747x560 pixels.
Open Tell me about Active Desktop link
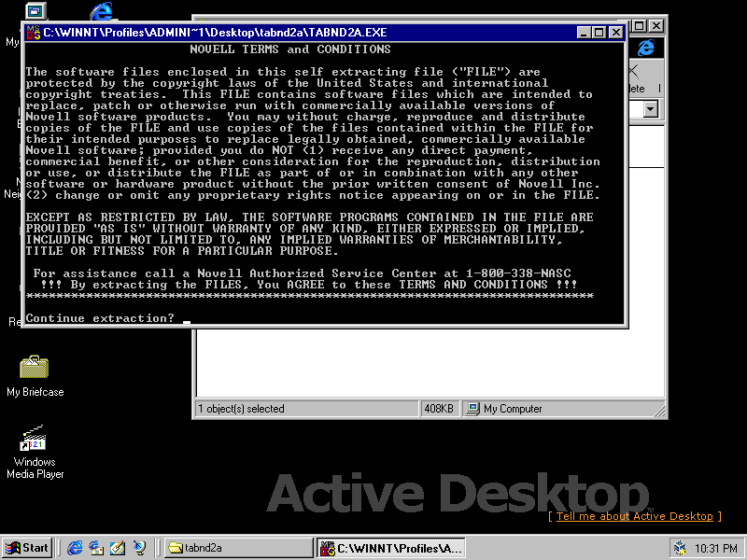[635, 516]
